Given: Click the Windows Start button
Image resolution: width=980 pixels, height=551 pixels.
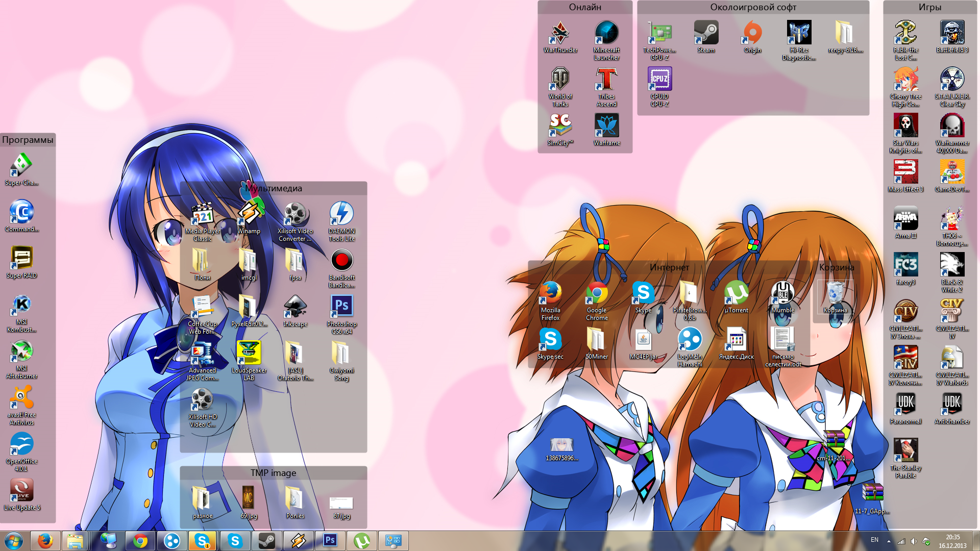Looking at the screenshot, I should tap(14, 541).
